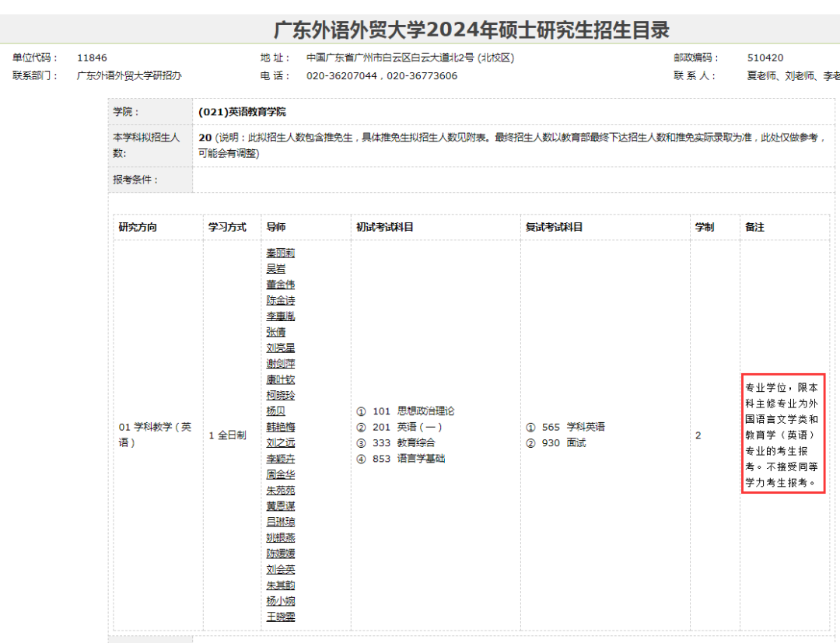The height and width of the screenshot is (643, 840).
Task: Open supervisor link 谢剑萍
Action: pos(280,364)
